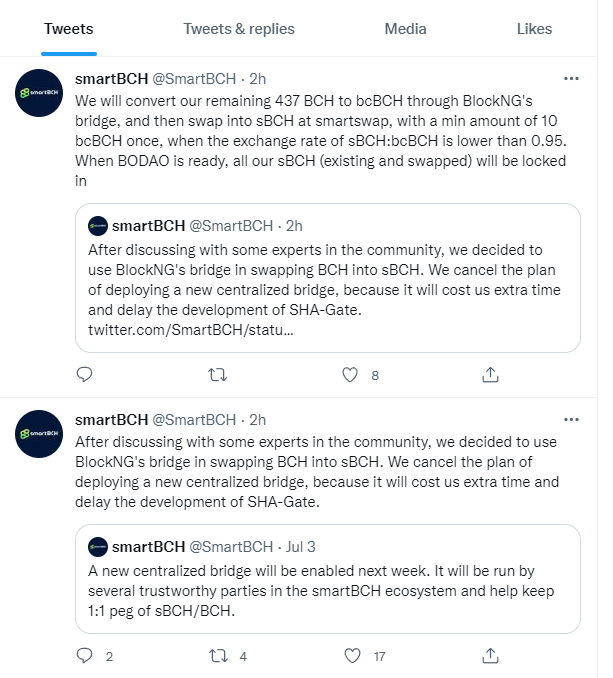Screen dimensions: 613x678
Task: Open the Media tab
Action: coord(405,29)
